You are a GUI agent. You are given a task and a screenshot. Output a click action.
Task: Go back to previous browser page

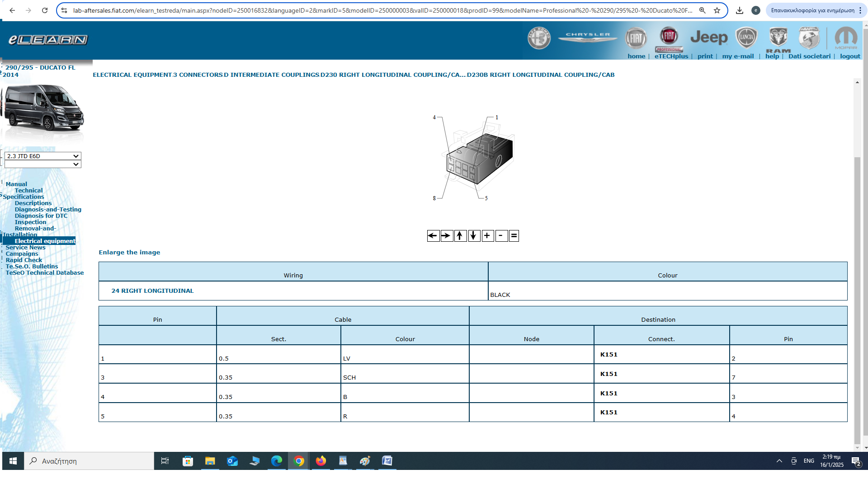(x=12, y=10)
